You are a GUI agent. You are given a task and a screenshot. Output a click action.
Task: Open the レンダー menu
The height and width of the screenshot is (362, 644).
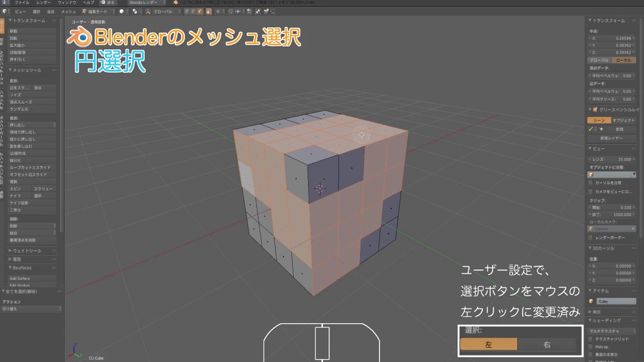(x=44, y=3)
